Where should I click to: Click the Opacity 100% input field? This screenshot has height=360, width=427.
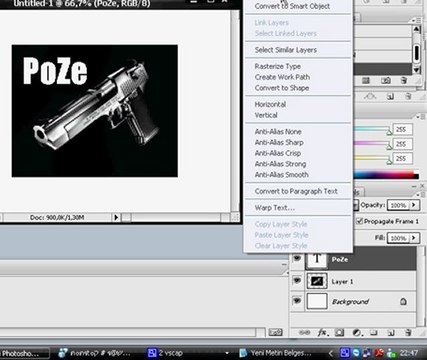(399, 205)
